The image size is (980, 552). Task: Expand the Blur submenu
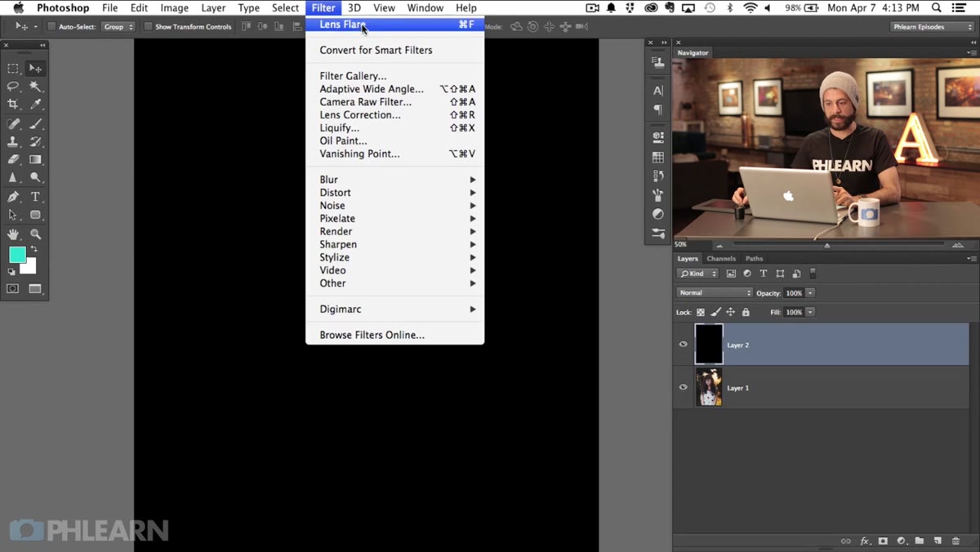(394, 180)
